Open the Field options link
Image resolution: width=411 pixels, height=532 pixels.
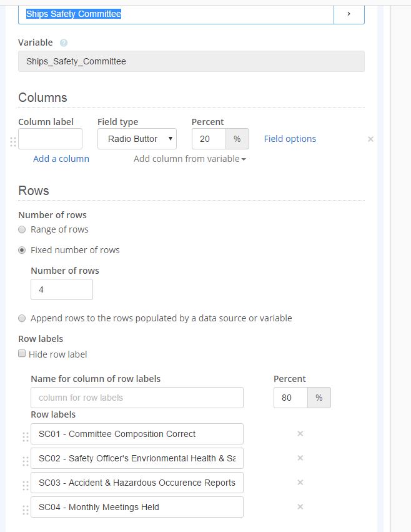coord(290,139)
